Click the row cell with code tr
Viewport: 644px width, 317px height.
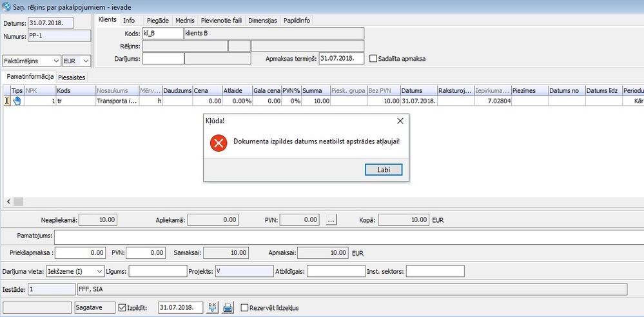[75, 101]
